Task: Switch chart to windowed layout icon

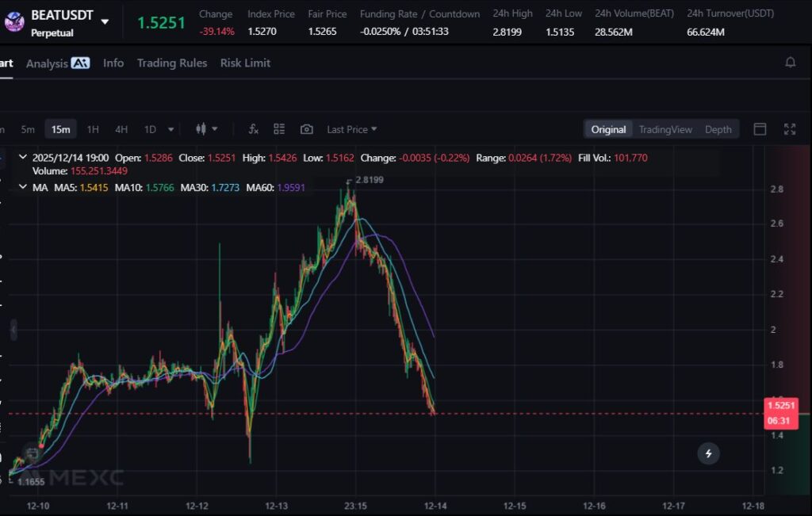Action: 760,129
